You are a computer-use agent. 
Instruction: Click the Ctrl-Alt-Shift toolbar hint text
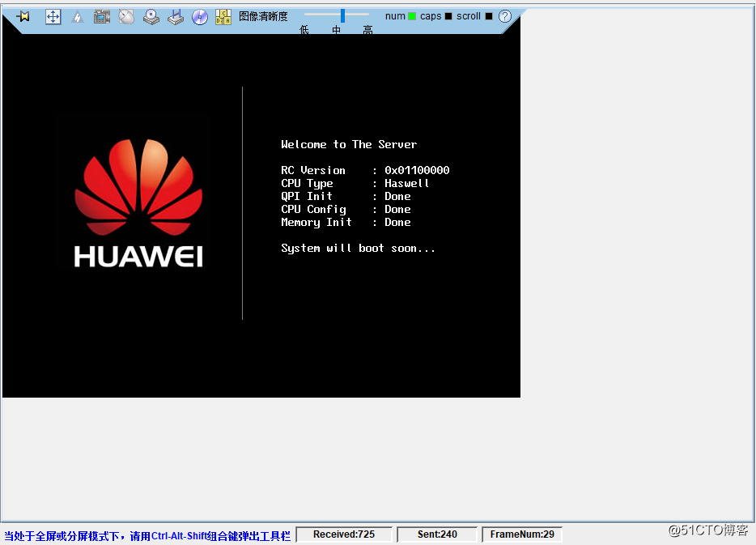coord(147,536)
